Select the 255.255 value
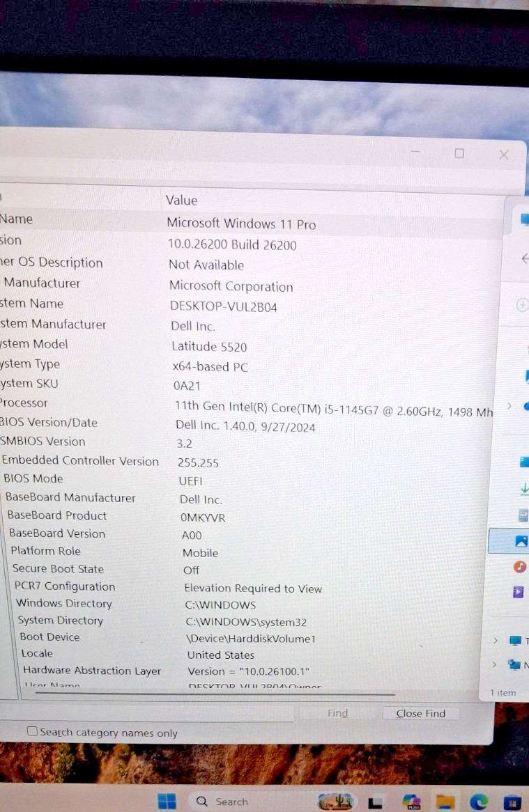Viewport: 529px width, 812px height. click(x=198, y=462)
